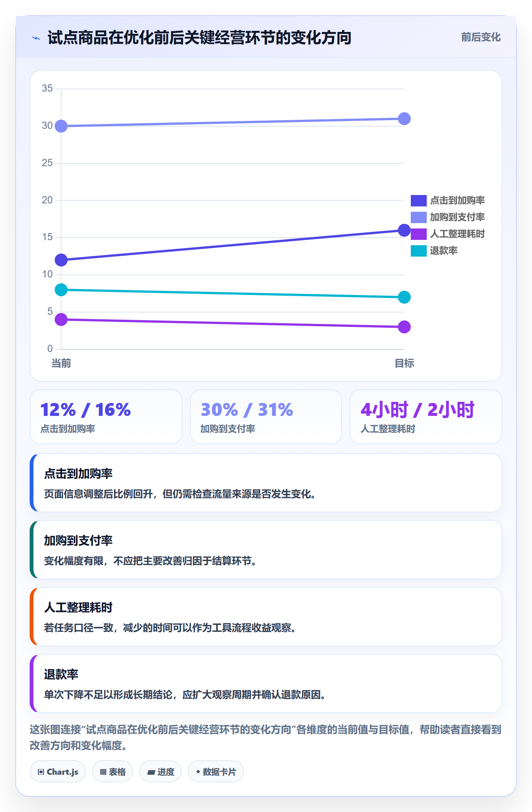Click the y-axis value 20

(x=47, y=200)
